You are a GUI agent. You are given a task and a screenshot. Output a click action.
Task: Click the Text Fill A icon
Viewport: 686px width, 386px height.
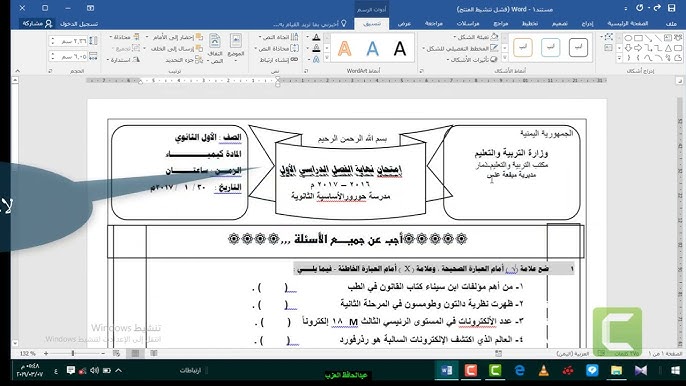[316, 38]
